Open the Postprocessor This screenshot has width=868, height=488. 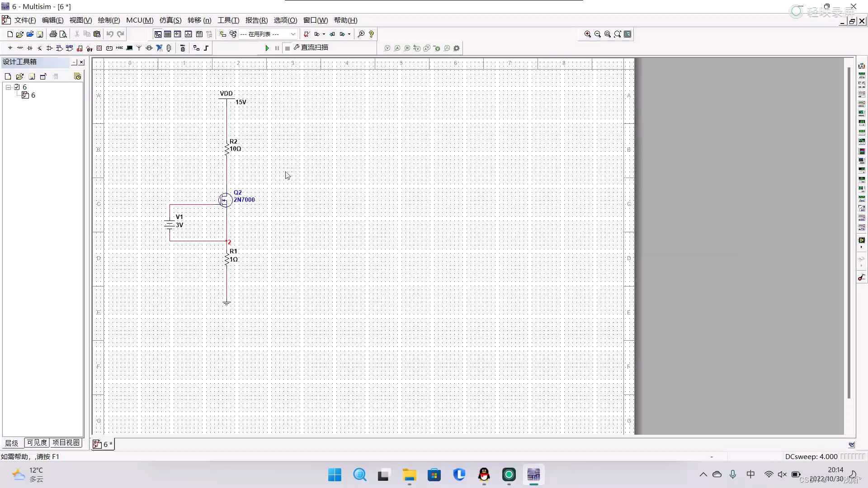[x=199, y=34]
